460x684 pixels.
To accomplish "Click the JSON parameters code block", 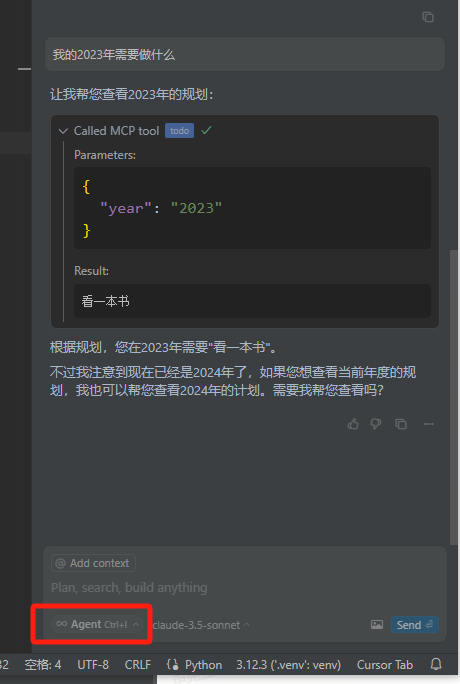I will (x=252, y=208).
